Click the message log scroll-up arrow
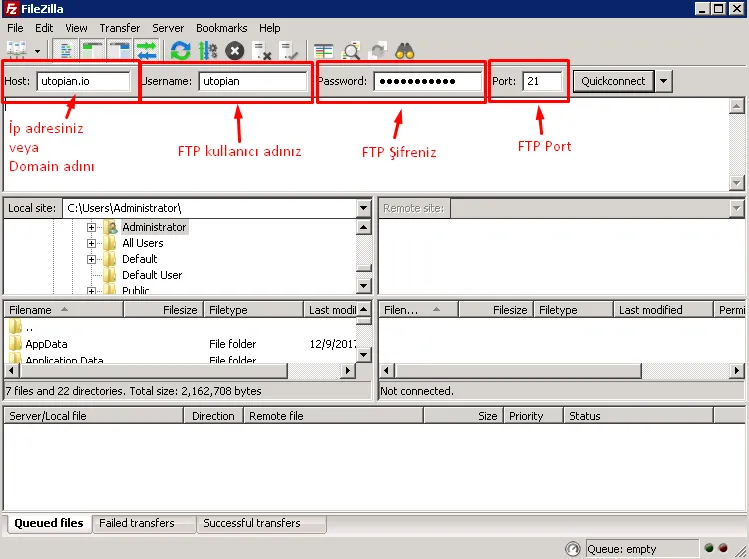749x559 pixels. coord(736,106)
